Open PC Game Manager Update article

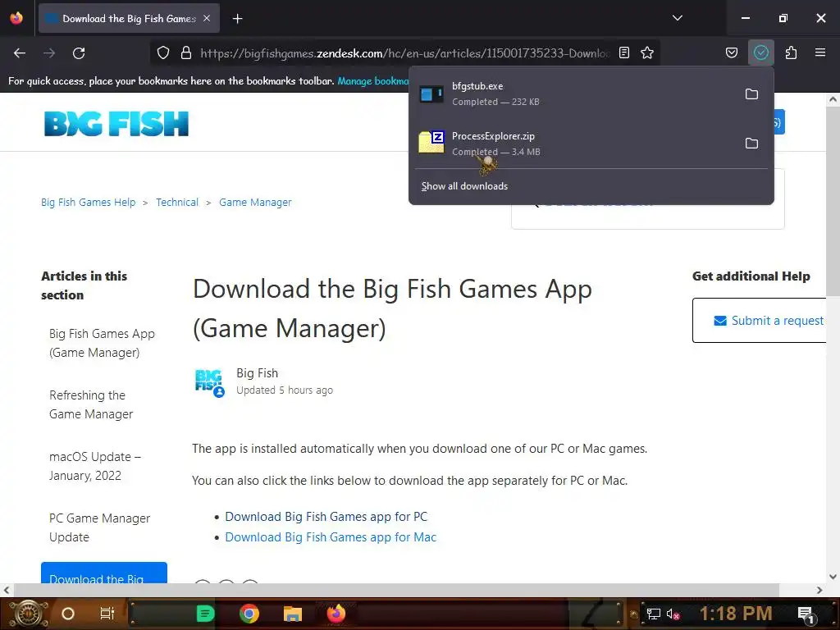coord(99,527)
